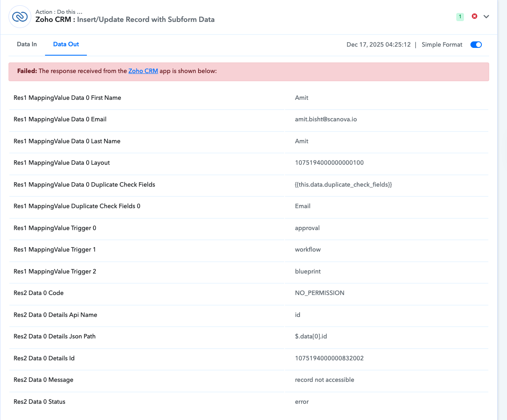Toggle the Simple Format switch
This screenshot has width=507, height=420.
[x=476, y=45]
